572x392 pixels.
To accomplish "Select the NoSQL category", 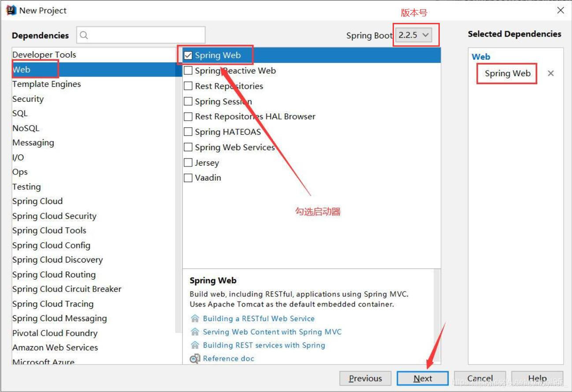I will pyautogui.click(x=94, y=128).
